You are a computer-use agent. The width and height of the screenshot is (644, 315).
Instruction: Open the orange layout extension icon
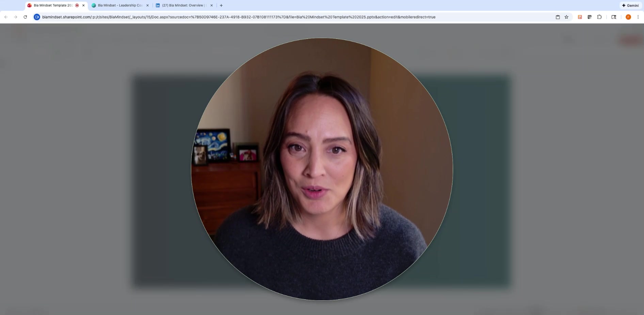pyautogui.click(x=580, y=17)
